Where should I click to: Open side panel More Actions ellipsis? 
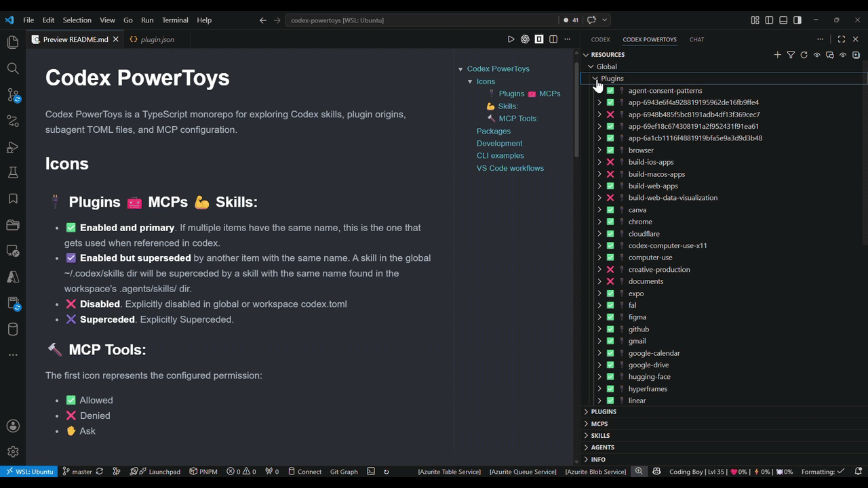pyautogui.click(x=821, y=39)
